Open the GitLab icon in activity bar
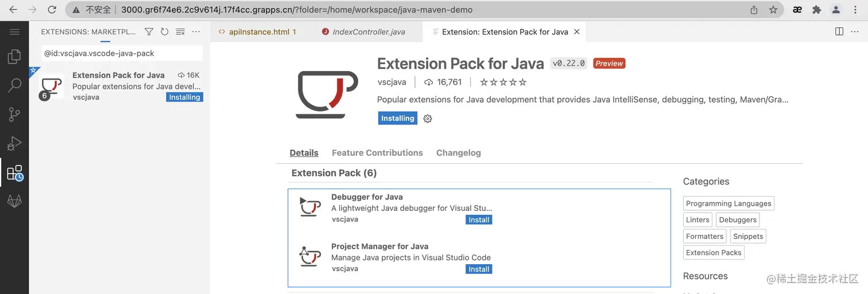Viewport: 868px width, 294px height. point(14,201)
